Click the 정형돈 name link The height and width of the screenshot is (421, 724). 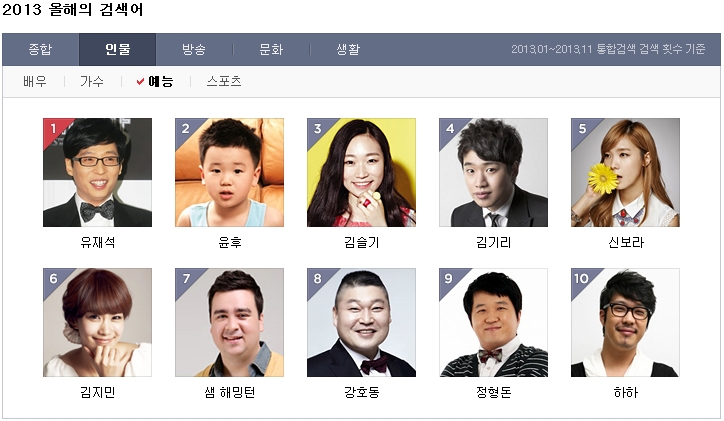(494, 392)
